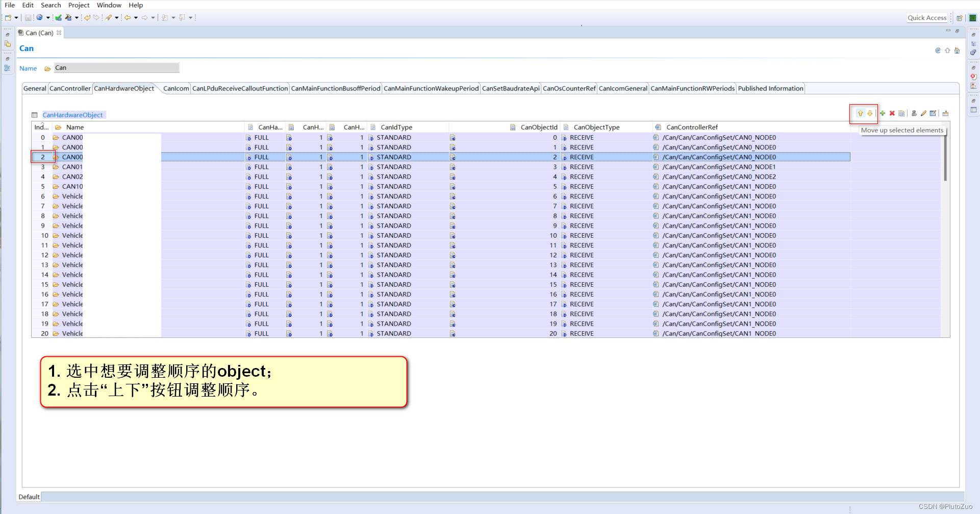Image resolution: width=980 pixels, height=514 pixels.
Task: Open dropdown arrow next to New icon
Action: point(16,17)
